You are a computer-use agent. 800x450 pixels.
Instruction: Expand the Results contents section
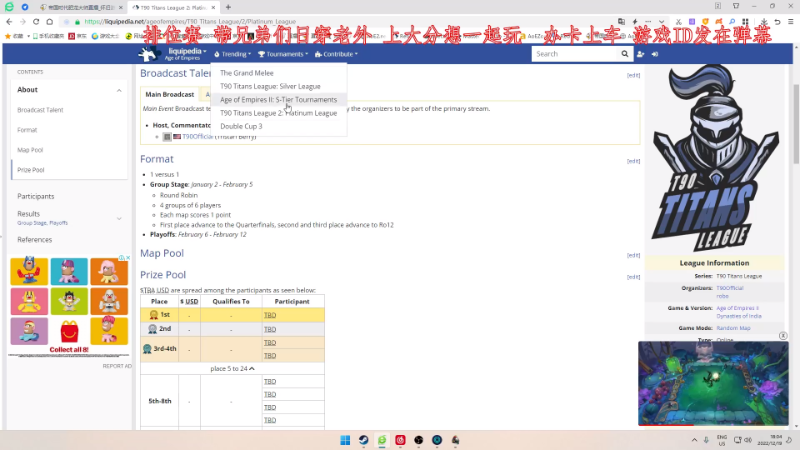[119, 218]
